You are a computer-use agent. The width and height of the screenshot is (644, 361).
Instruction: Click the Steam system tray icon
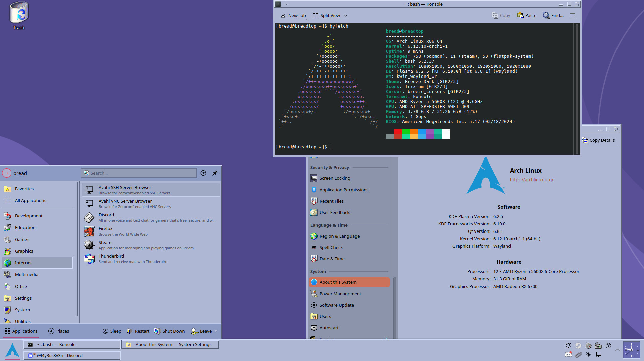click(x=578, y=345)
